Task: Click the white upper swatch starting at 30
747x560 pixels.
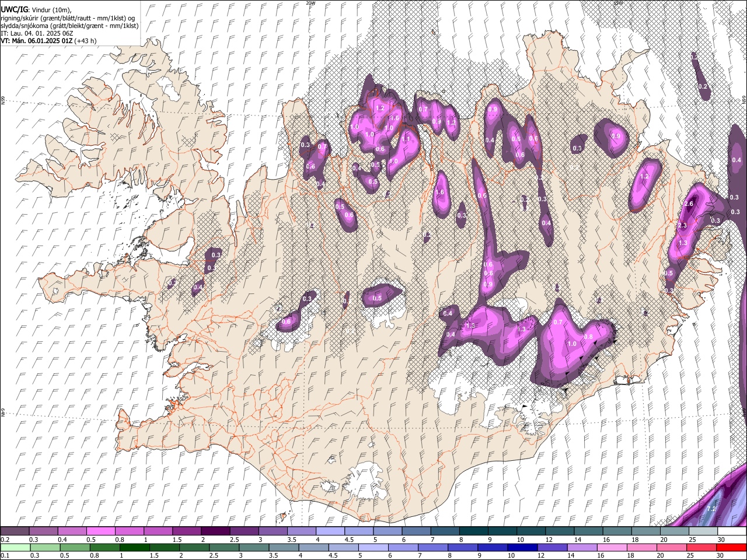Action: (x=732, y=531)
